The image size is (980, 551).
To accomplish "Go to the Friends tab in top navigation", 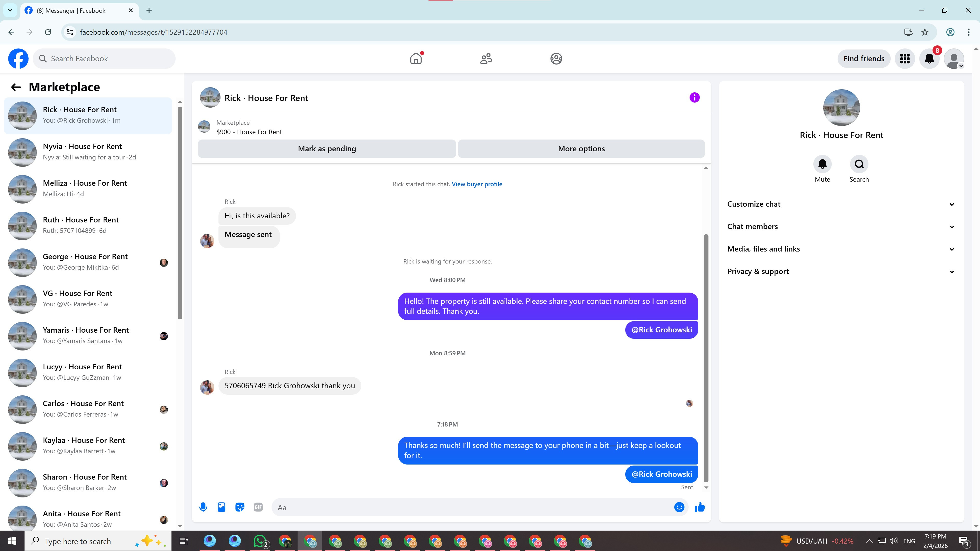I will tap(486, 59).
